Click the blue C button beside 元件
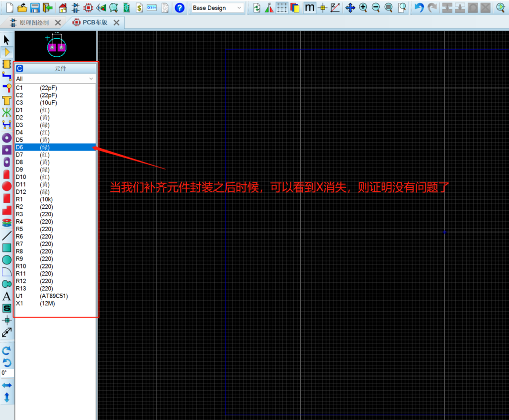This screenshot has height=420, width=509. (20, 69)
